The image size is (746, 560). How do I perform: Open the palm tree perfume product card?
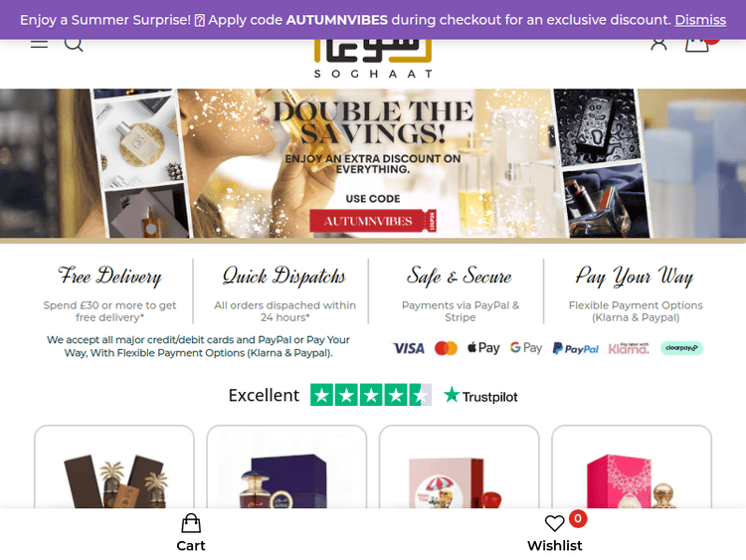114,467
